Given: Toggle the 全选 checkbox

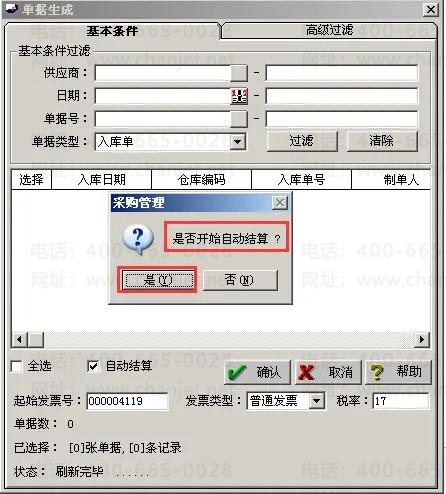Looking at the screenshot, I should pos(17,366).
